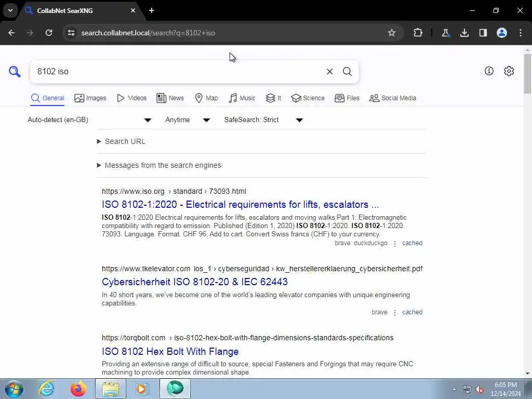Open the Chrome profile avatar
This screenshot has width=532, height=399.
(x=502, y=33)
